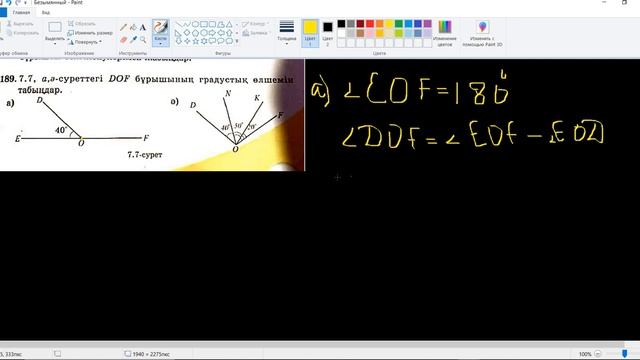Viewport: 640px width, 360px height.
Task: Switch to the Вид (View) tab
Action: (46, 13)
